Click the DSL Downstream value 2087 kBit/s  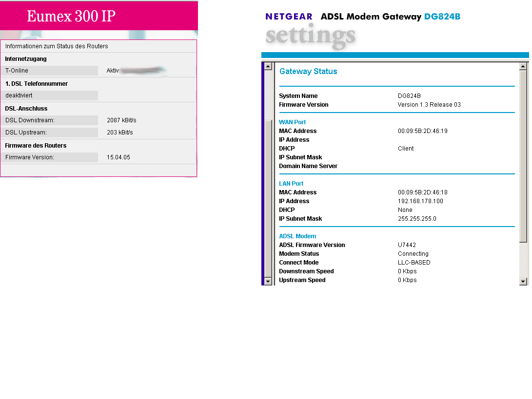[121, 120]
